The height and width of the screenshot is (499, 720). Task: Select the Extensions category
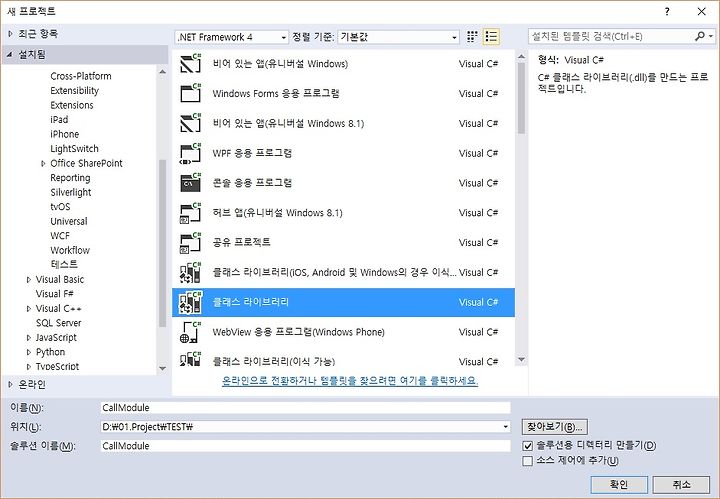click(72, 105)
